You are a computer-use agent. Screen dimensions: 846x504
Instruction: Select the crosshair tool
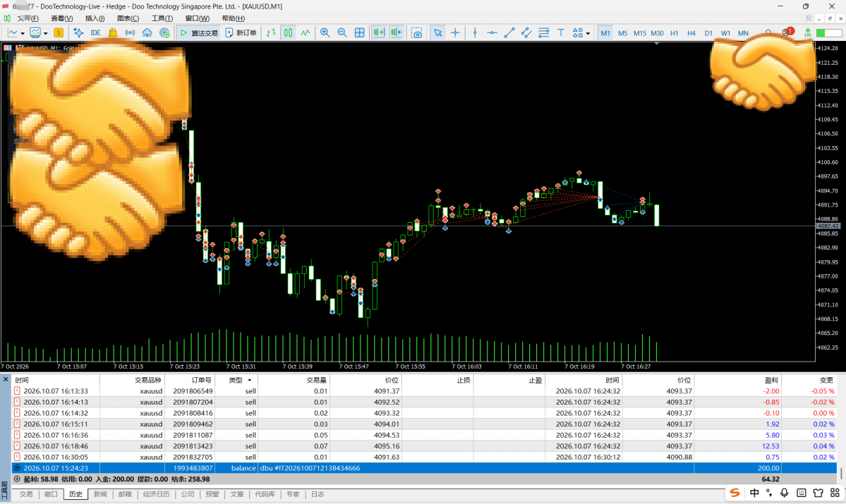tap(455, 33)
